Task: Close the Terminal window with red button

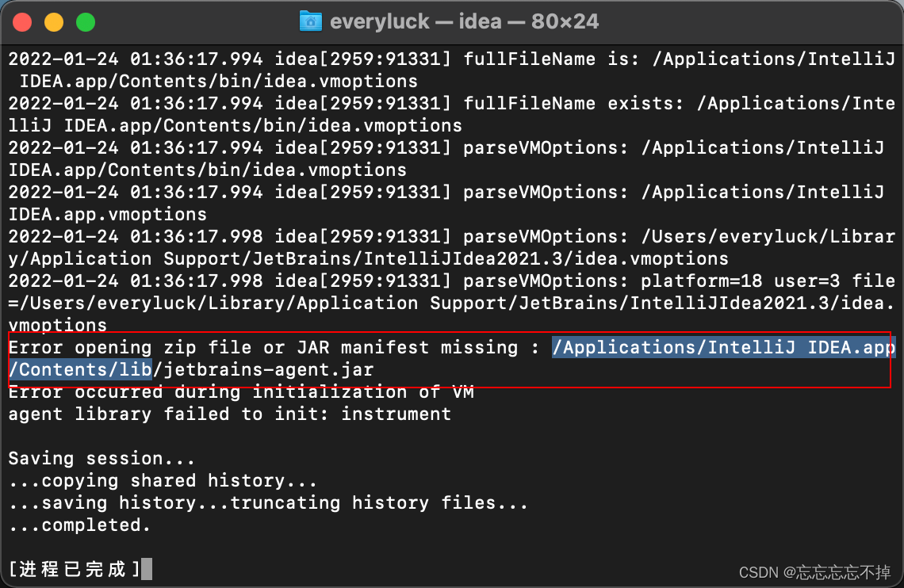Action: point(22,22)
